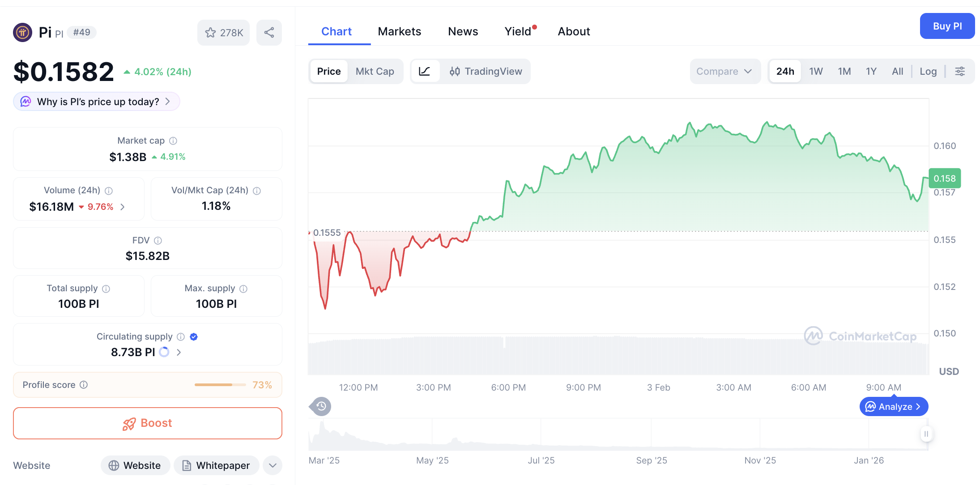
Task: Expand the Website links chevron
Action: [273, 465]
